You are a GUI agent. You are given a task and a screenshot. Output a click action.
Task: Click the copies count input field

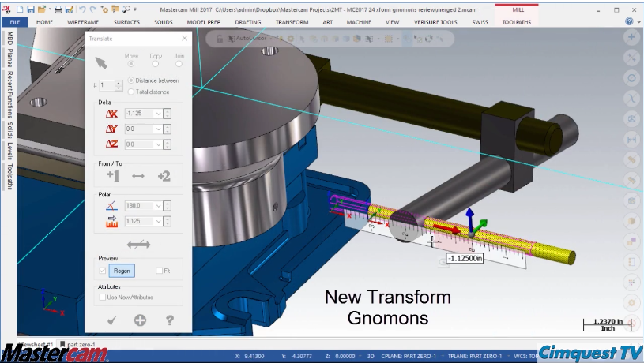pyautogui.click(x=107, y=85)
